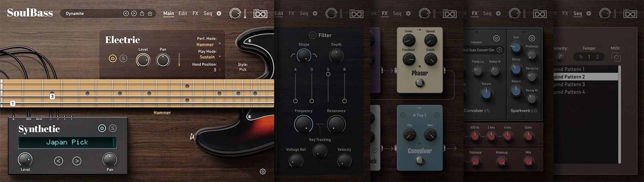Click the MIDI drag-and-drop icon

click(616, 57)
